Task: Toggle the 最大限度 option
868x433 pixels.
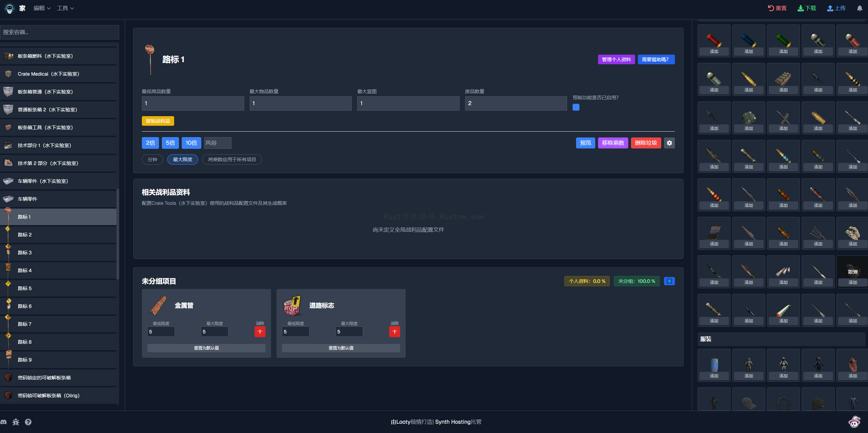Action: coord(182,159)
